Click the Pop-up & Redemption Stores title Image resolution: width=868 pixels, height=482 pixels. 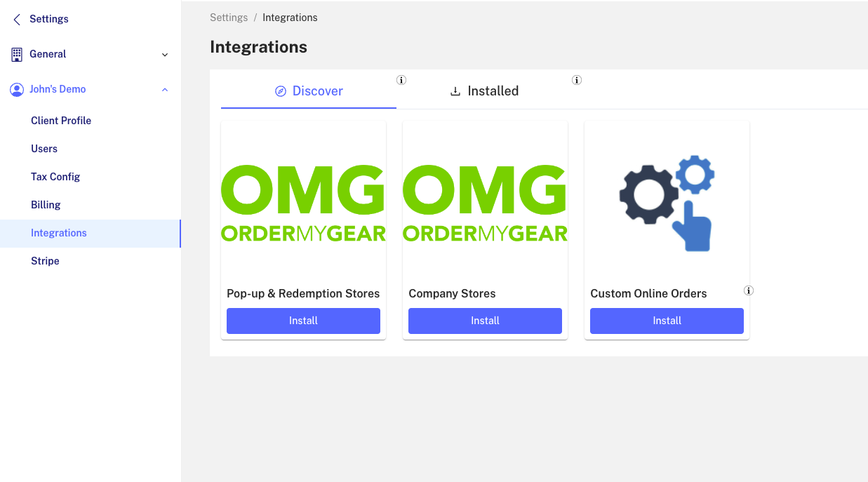[x=303, y=293]
